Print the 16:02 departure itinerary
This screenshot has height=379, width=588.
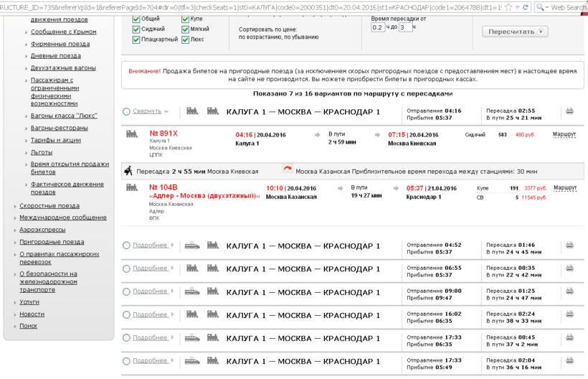tap(569, 314)
